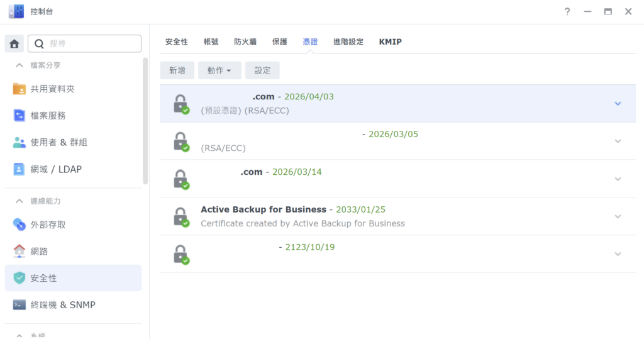Viewport: 644px width, 339px height.
Task: Click the 搜尋 search input field
Action: coord(92,43)
